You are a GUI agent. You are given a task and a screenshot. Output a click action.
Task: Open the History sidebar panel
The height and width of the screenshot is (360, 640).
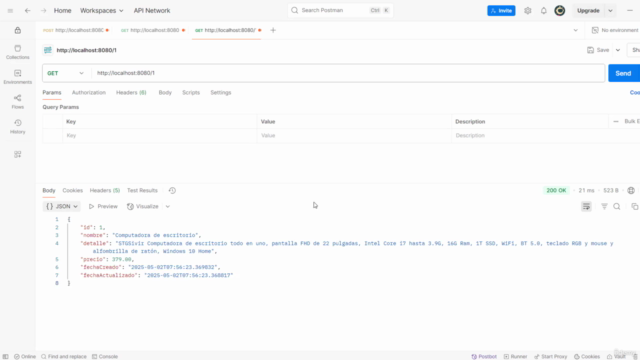[x=18, y=127]
